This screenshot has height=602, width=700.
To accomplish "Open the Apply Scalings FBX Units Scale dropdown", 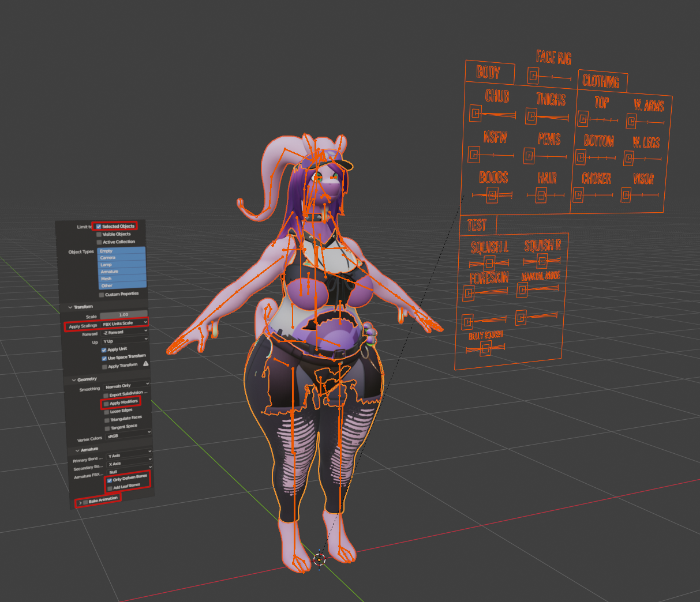I will [x=124, y=323].
